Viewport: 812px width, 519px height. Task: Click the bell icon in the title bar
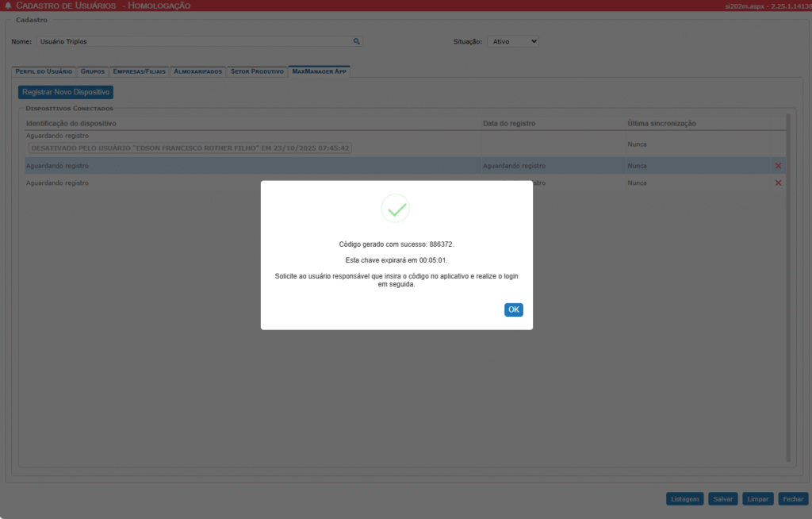pos(8,6)
